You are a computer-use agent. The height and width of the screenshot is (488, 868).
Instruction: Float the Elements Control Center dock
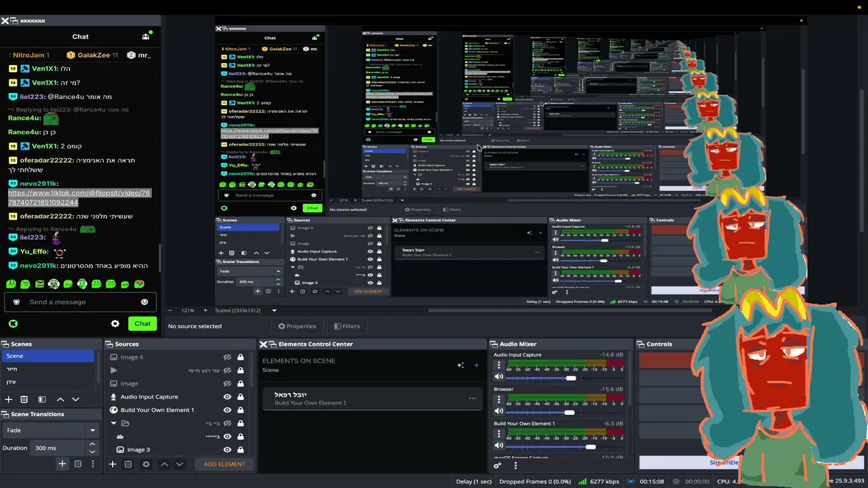pyautogui.click(x=272, y=344)
